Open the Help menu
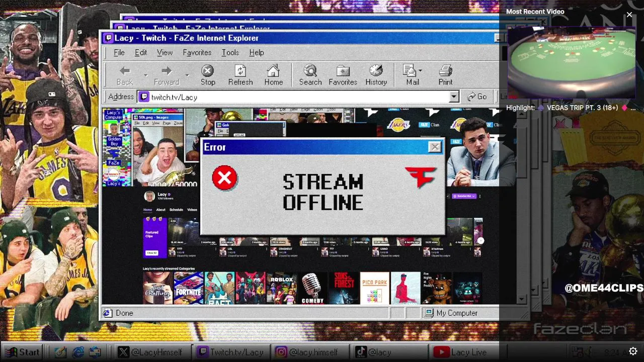 coord(256,52)
